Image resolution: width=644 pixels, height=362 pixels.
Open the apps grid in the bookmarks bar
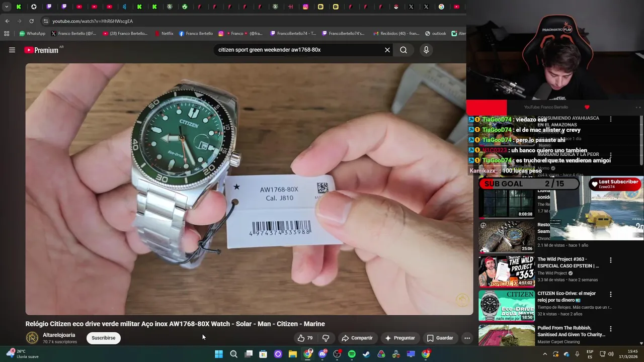(x=7, y=34)
